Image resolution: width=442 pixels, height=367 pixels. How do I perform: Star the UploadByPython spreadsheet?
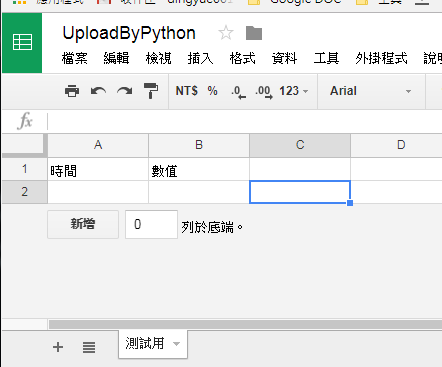226,33
